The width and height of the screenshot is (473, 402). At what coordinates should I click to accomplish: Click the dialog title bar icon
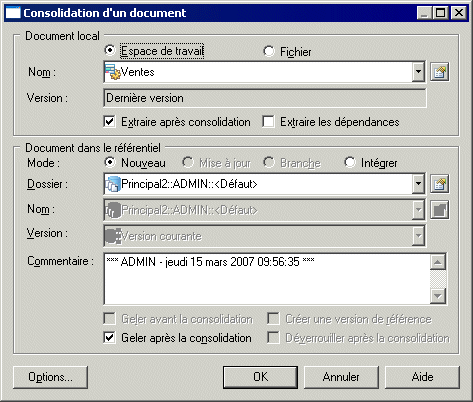13,13
